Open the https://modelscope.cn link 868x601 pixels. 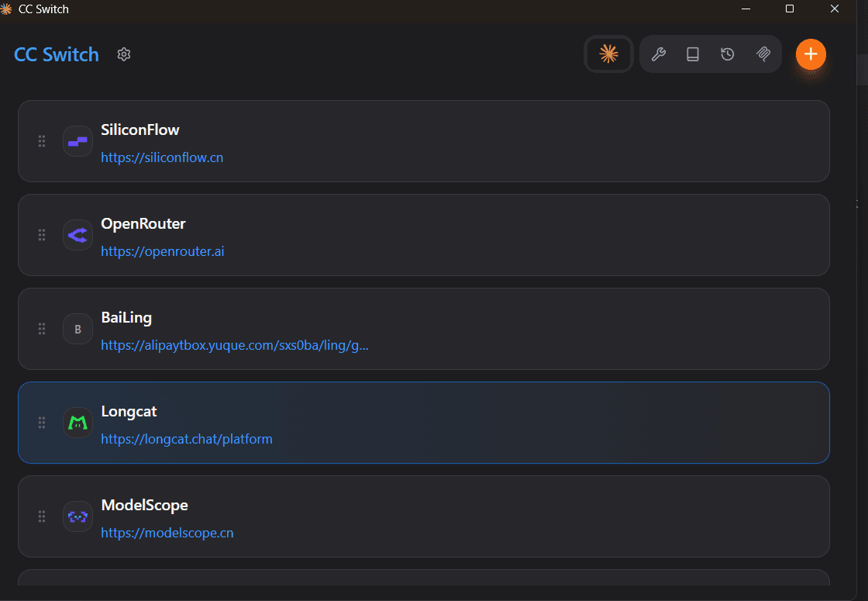coord(167,533)
